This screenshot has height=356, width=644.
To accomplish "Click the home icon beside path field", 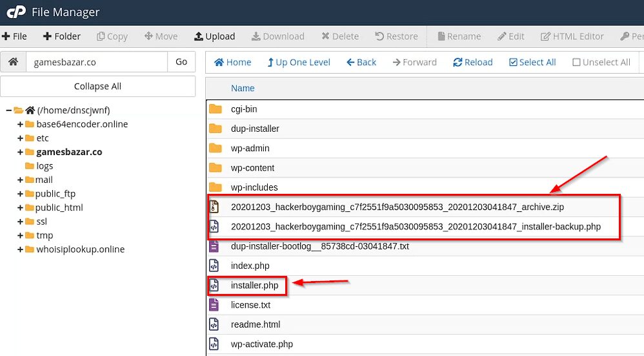I will coord(13,61).
